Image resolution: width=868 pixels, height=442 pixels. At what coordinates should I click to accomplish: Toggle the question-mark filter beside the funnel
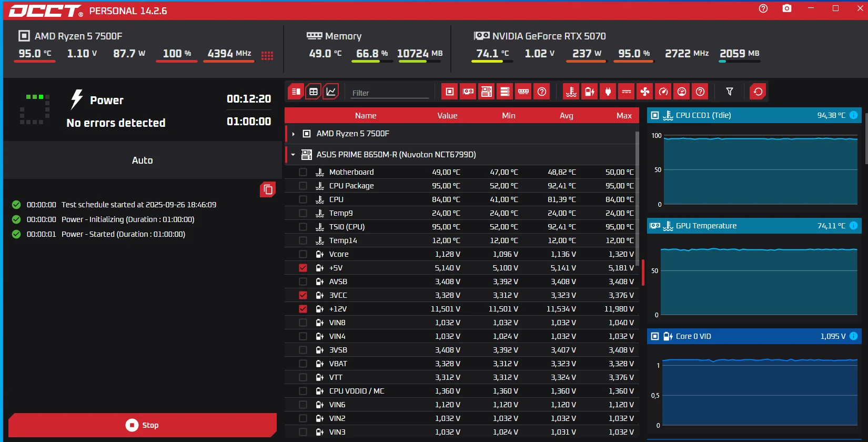click(x=700, y=92)
